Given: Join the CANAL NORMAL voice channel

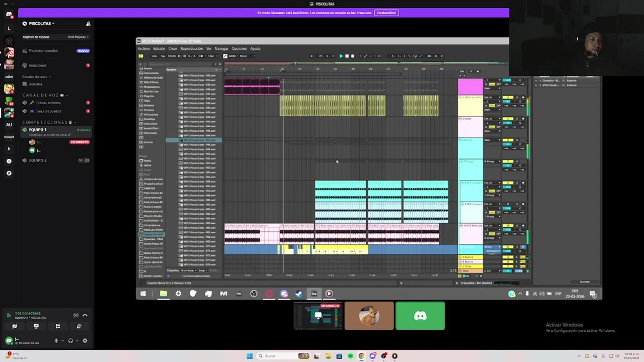Looking at the screenshot, I should coord(55,103).
